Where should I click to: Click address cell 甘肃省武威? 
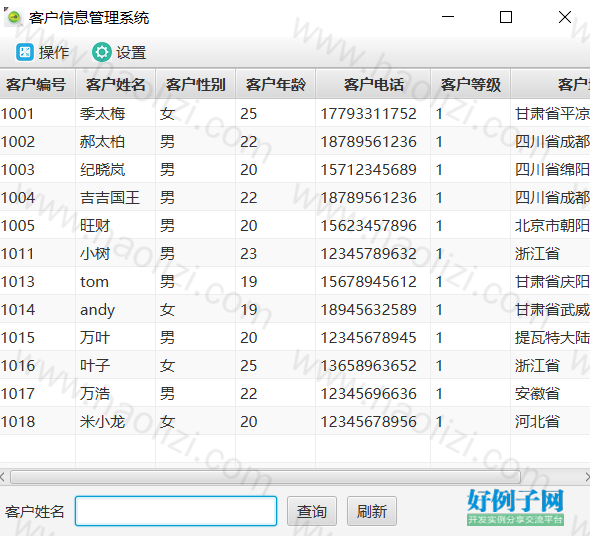click(x=550, y=309)
